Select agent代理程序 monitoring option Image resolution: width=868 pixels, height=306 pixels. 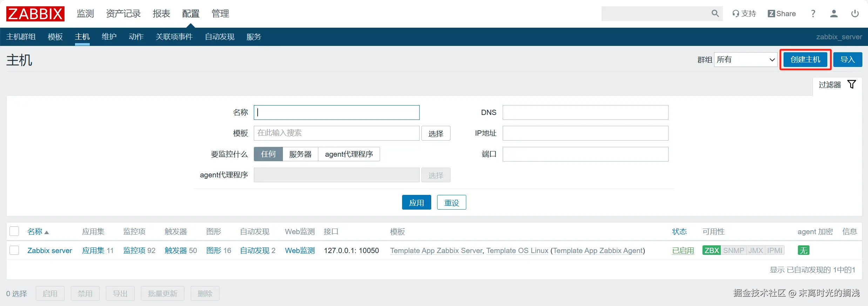pyautogui.click(x=349, y=154)
